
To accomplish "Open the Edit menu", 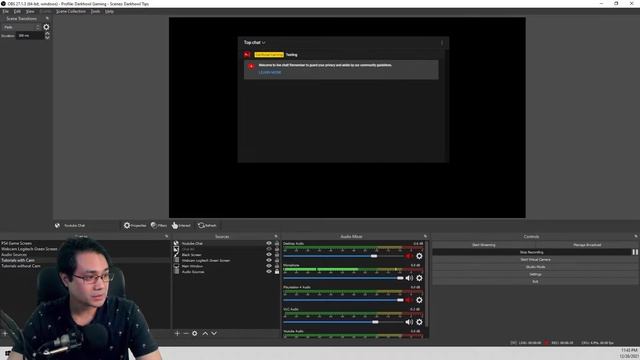I will pyautogui.click(x=17, y=11).
